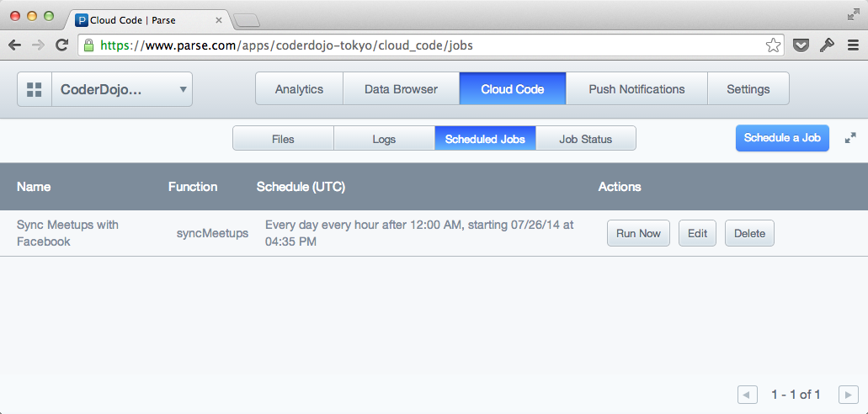Click the browser forward arrow
The image size is (868, 414).
38,45
